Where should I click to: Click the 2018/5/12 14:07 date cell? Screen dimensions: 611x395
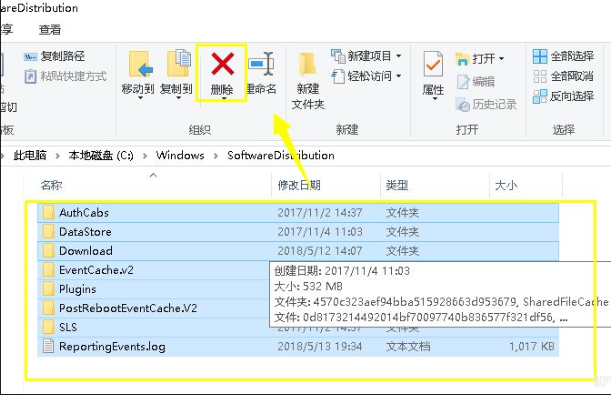[320, 251]
